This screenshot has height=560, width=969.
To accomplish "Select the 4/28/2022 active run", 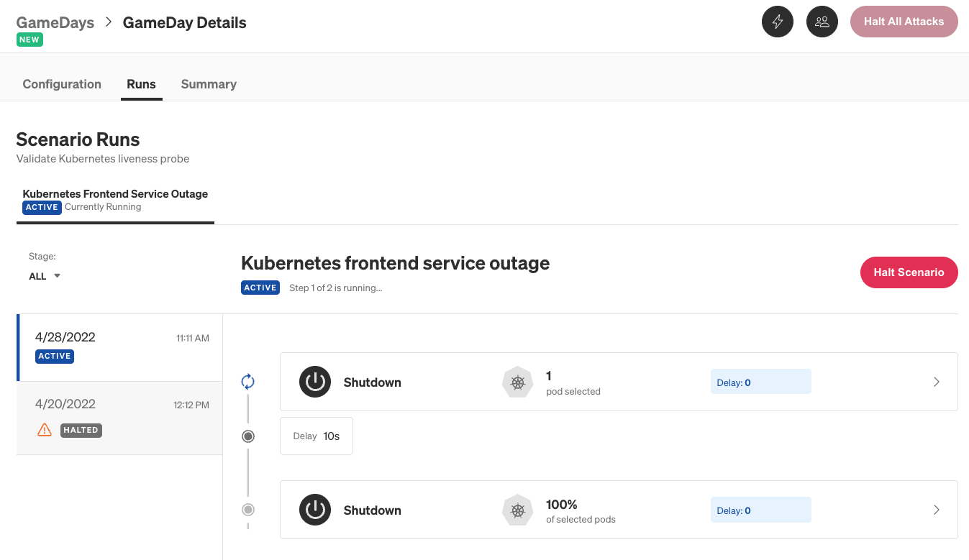I will 120,346.
